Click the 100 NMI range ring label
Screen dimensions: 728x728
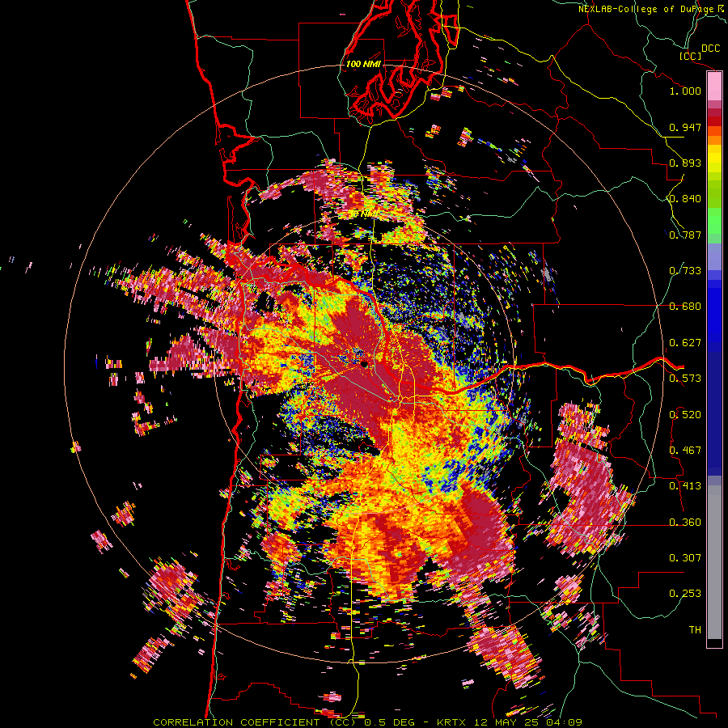coord(363,64)
